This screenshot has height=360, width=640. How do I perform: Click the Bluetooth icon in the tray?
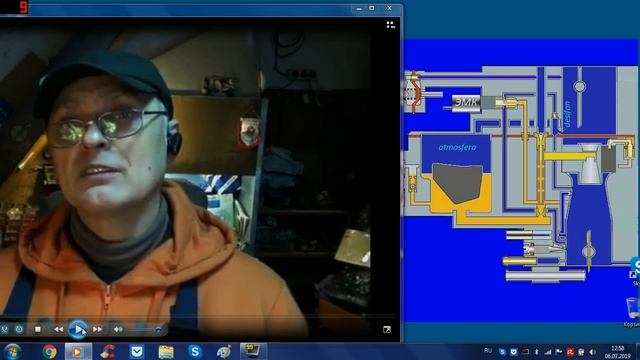[x=537, y=351]
